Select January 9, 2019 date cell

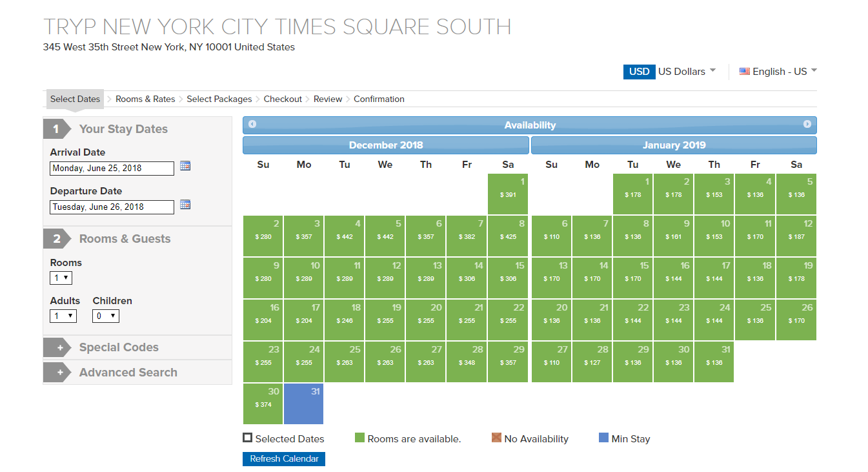[674, 236]
